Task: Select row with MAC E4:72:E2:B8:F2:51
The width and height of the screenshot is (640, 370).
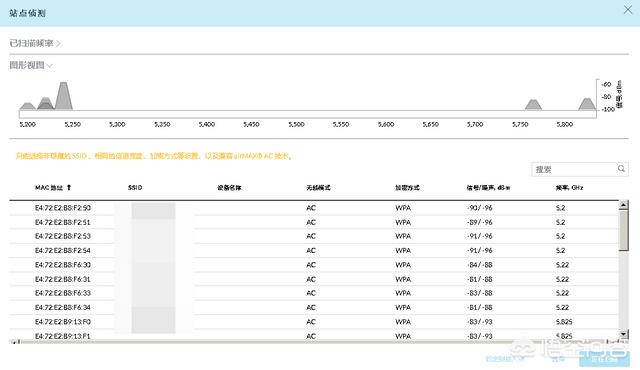Action: tap(313, 222)
